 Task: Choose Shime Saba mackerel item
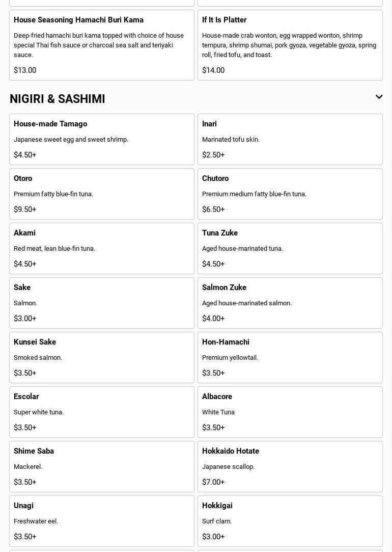pos(101,466)
